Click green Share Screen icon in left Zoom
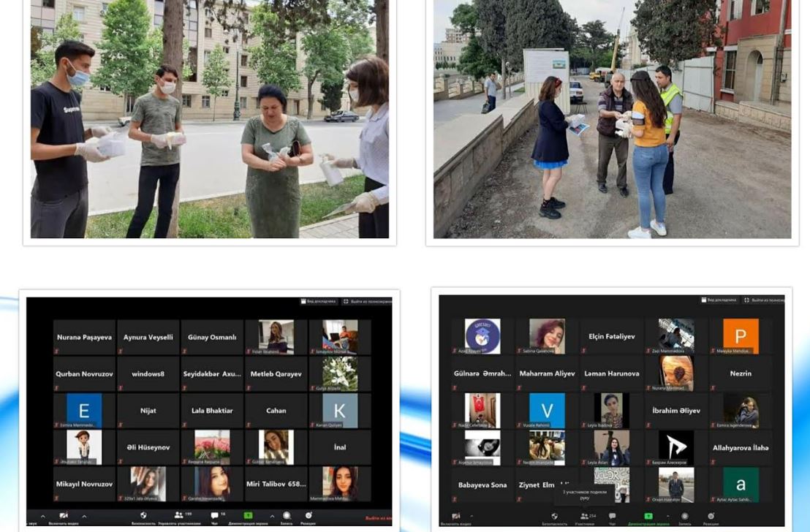This screenshot has width=810, height=532. (248, 516)
